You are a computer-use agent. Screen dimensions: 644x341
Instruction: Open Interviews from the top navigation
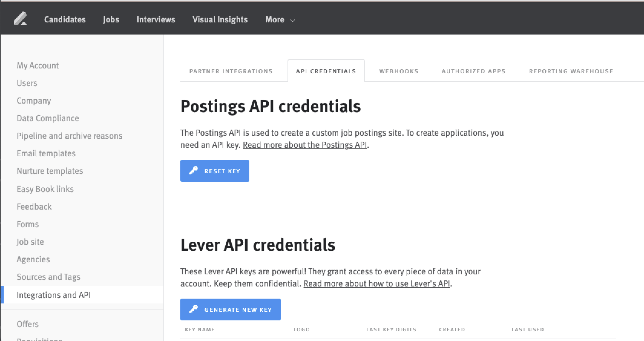[156, 19]
